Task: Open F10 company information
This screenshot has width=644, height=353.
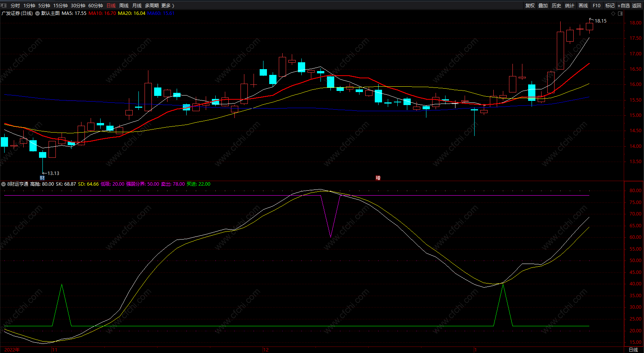Action: (597, 6)
